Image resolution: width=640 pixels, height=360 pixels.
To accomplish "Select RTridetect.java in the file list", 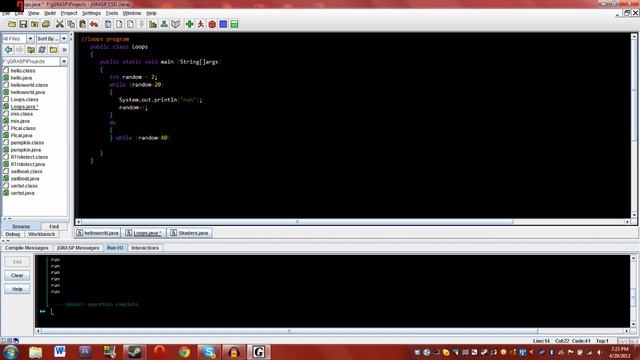I will (28, 164).
